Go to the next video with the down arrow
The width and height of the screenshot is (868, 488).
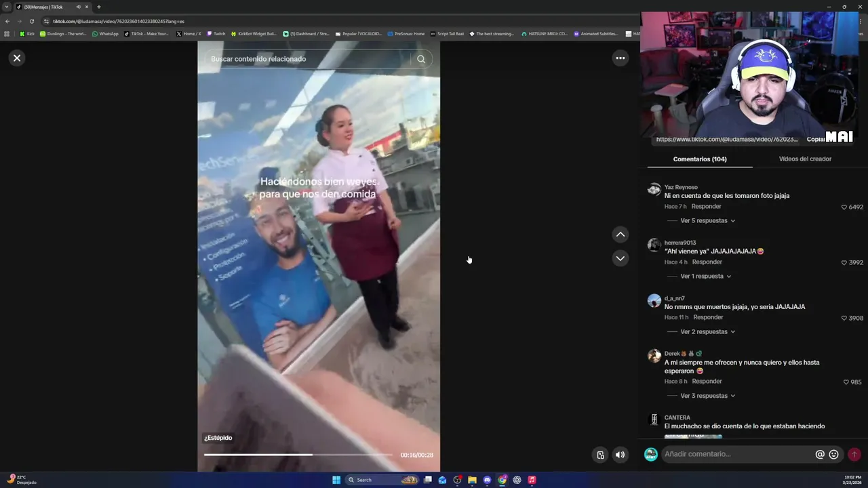pyautogui.click(x=620, y=258)
